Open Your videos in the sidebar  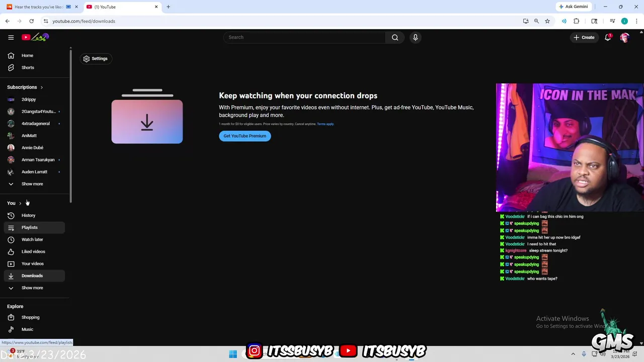pyautogui.click(x=33, y=263)
